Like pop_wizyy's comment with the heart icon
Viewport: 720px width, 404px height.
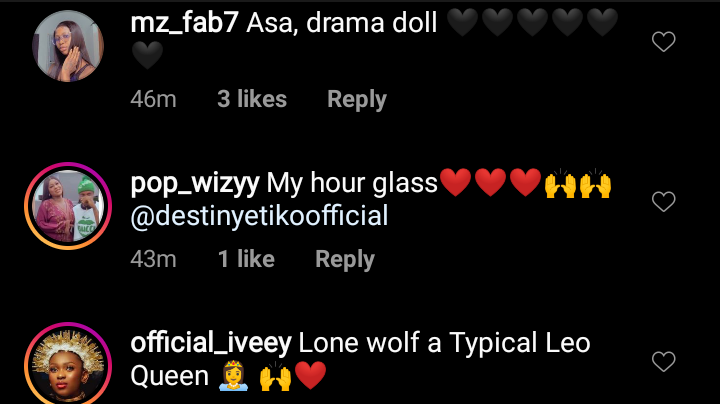click(x=664, y=201)
